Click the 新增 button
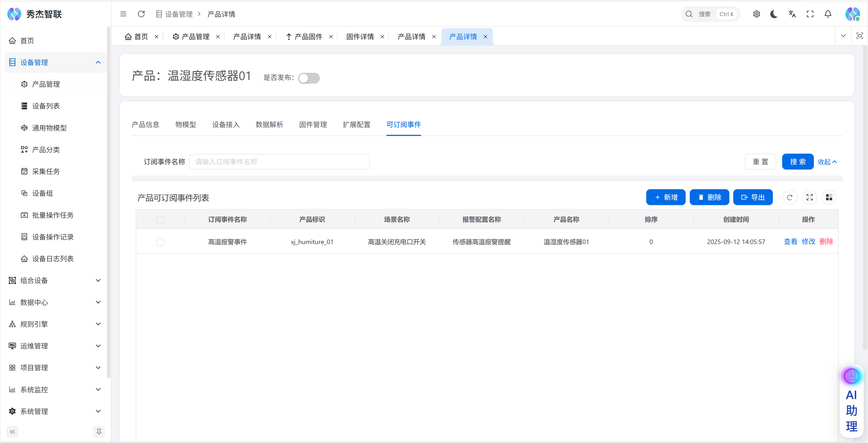 tap(665, 198)
